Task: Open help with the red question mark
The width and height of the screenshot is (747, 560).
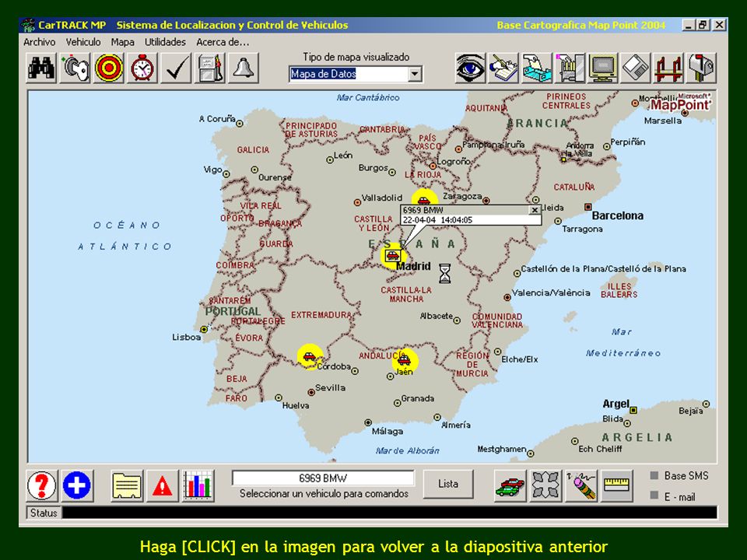Action: point(42,485)
